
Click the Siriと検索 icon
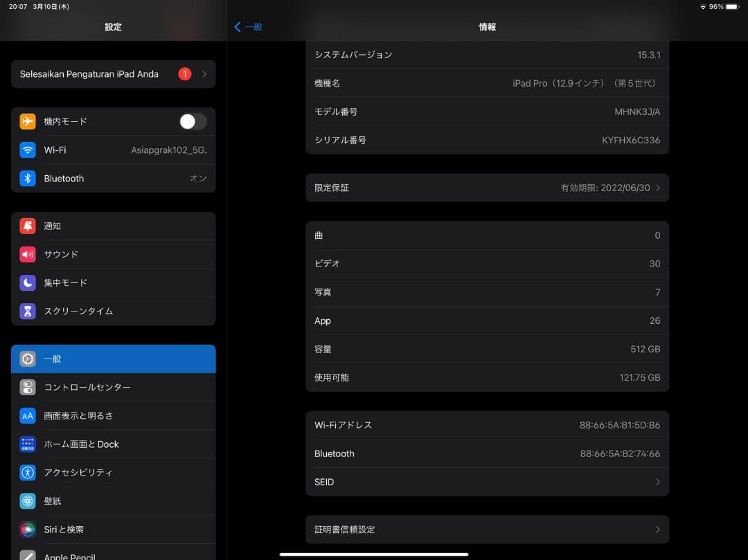27,529
